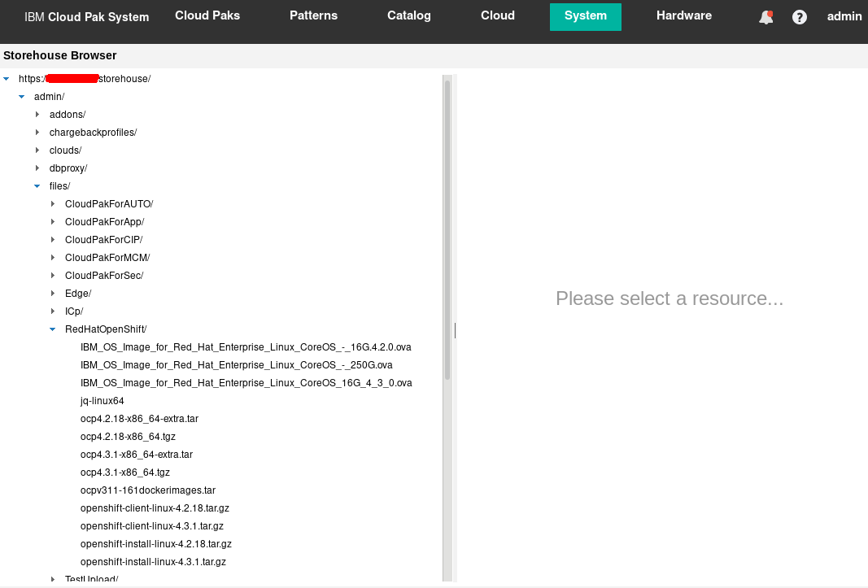Collapse the admin/ folder arrow
Screen dimensions: 868x588
click(22, 96)
